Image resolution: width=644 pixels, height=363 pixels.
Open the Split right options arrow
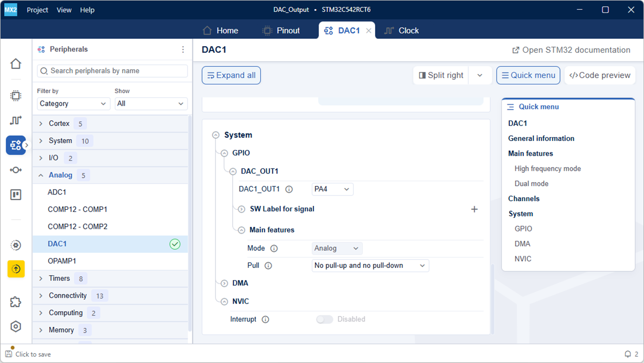[480, 75]
